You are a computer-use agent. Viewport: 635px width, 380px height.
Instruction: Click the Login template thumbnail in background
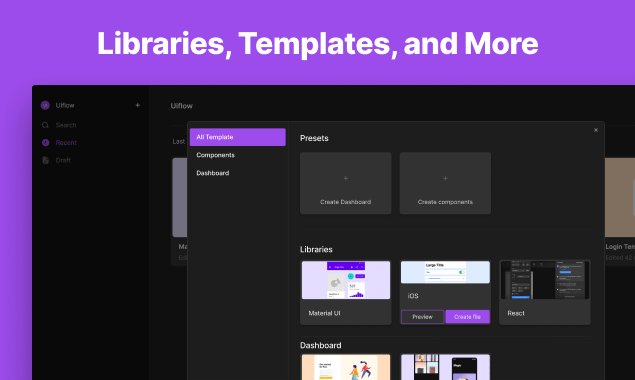pyautogui.click(x=620, y=197)
